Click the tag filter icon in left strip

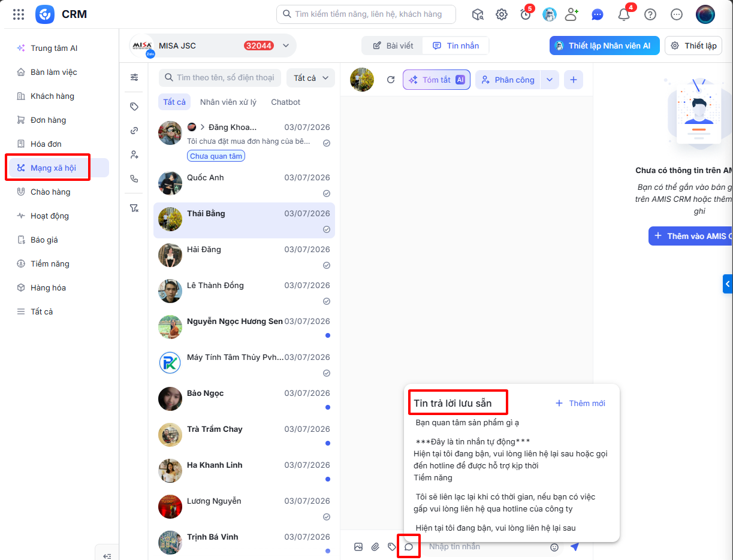point(134,107)
